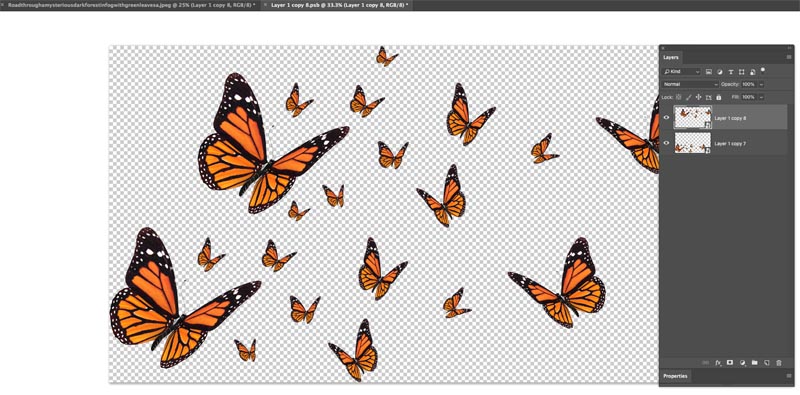Open the Properties panel menu icon
The height and width of the screenshot is (395, 800).
789,376
